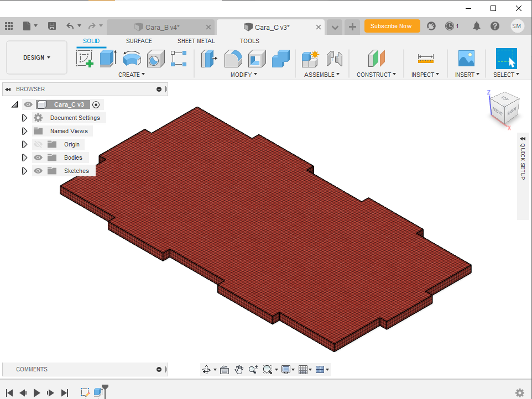Collapse the Cara_C v3 root node
Screen dimensions: 532x399
point(14,105)
